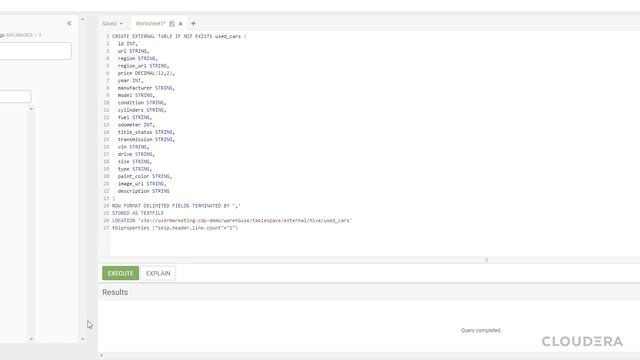Viewport: 640px width, 360px height.
Task: Click the 'STORED AS TEXTFILE' line
Action: point(138,213)
